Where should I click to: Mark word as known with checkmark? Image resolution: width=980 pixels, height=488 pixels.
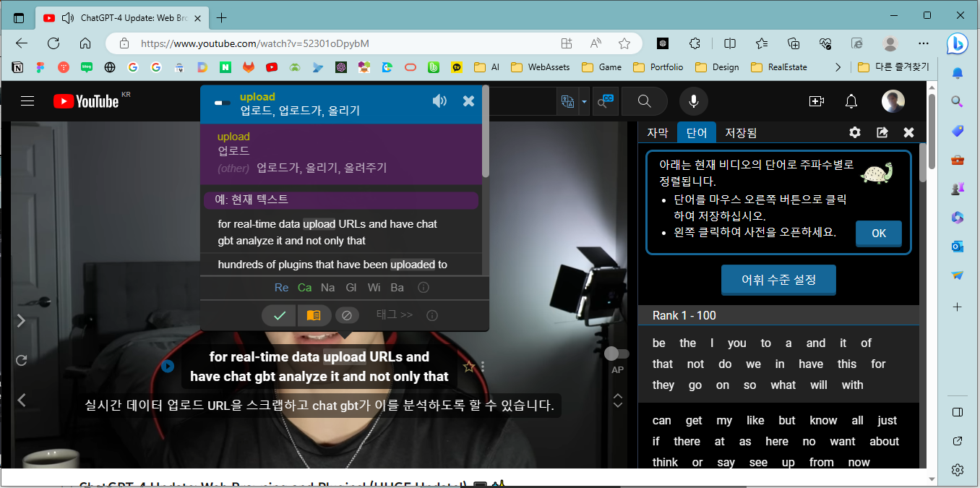[x=280, y=315]
